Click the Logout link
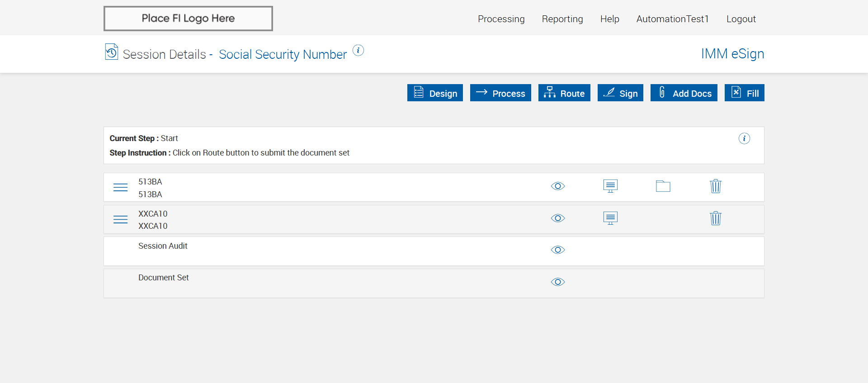This screenshot has height=383, width=868. pos(741,19)
